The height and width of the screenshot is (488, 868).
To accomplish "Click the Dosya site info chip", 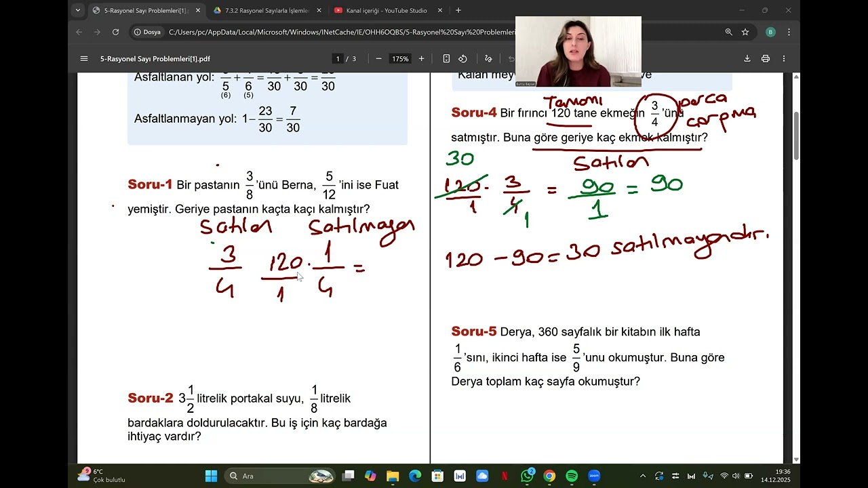I will coord(148,32).
